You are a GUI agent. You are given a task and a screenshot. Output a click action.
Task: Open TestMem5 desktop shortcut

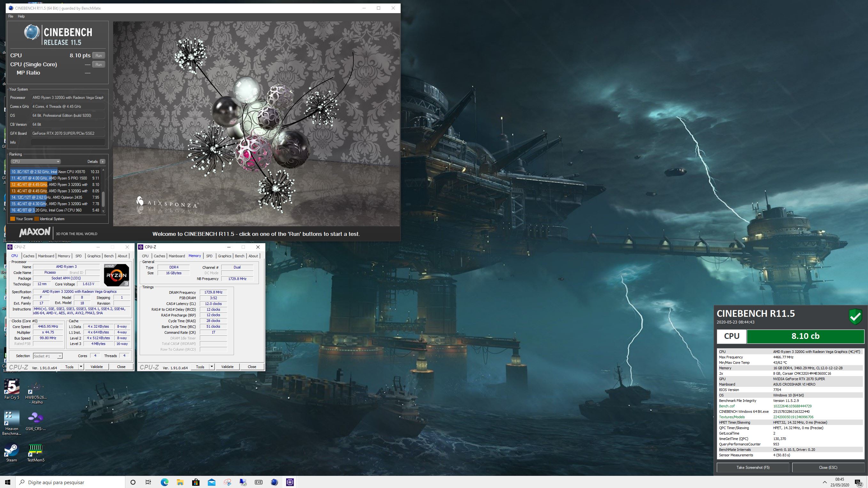(x=35, y=452)
